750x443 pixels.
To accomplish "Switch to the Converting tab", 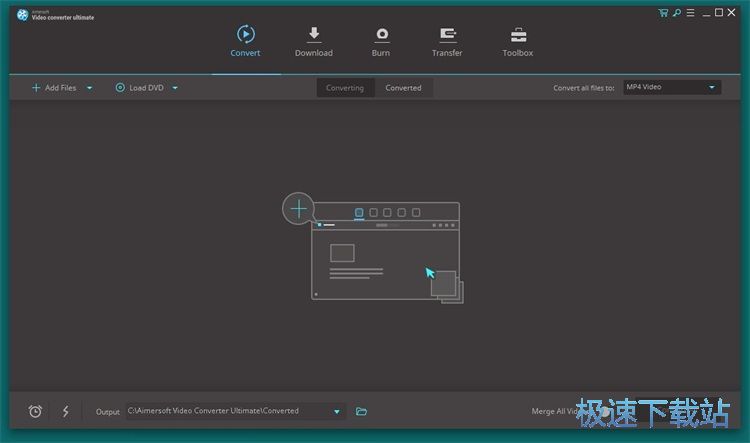I will pos(345,88).
